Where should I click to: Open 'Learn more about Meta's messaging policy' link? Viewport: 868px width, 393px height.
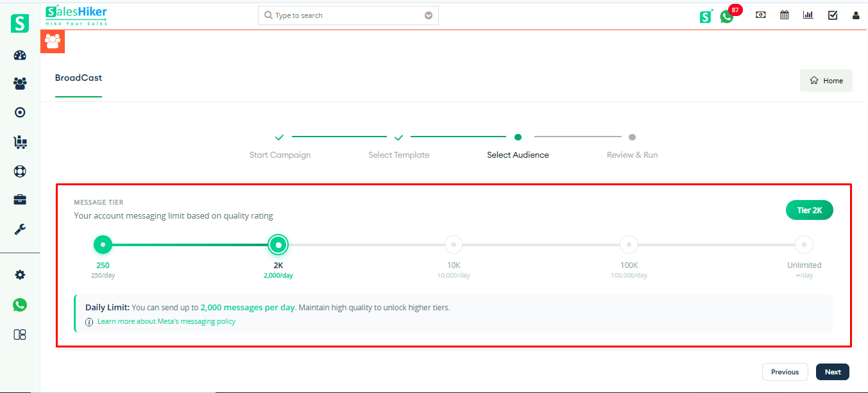166,322
